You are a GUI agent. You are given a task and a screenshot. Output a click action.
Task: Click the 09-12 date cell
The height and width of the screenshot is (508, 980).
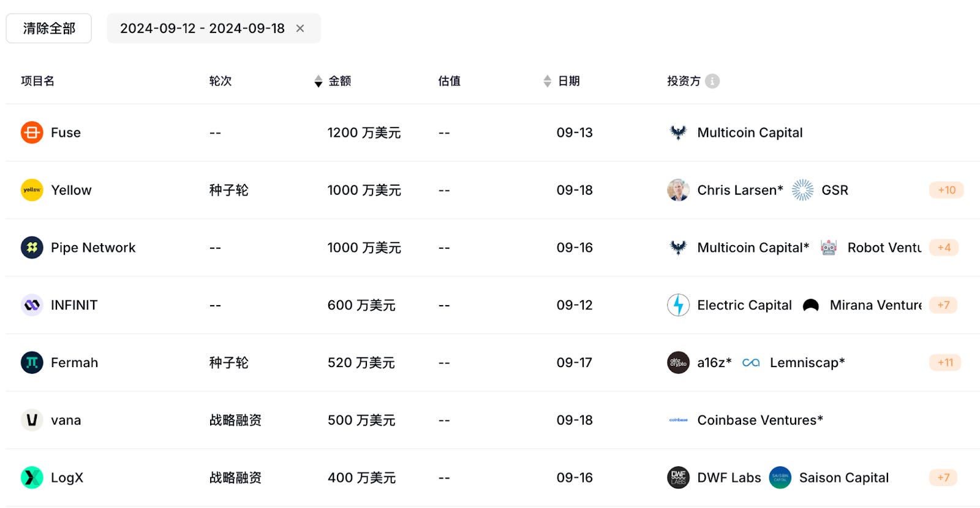click(x=575, y=305)
